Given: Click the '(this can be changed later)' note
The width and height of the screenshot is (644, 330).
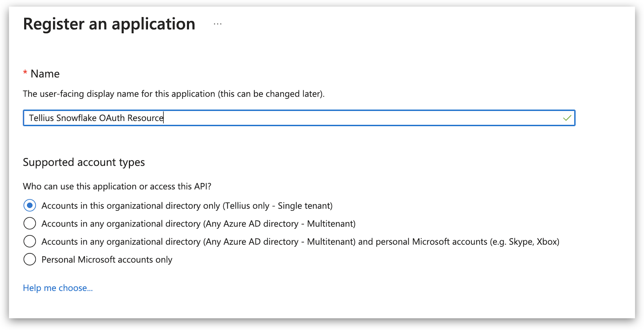Looking at the screenshot, I should click(x=271, y=94).
